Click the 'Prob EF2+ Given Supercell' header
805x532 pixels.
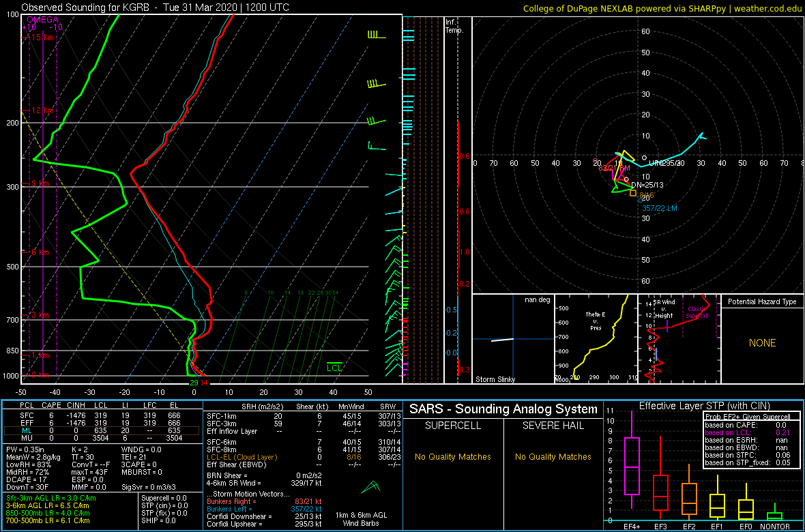coord(749,417)
